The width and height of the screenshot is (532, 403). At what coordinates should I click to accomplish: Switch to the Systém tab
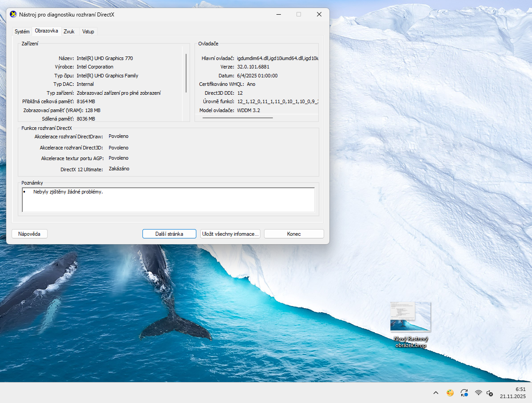click(x=22, y=31)
